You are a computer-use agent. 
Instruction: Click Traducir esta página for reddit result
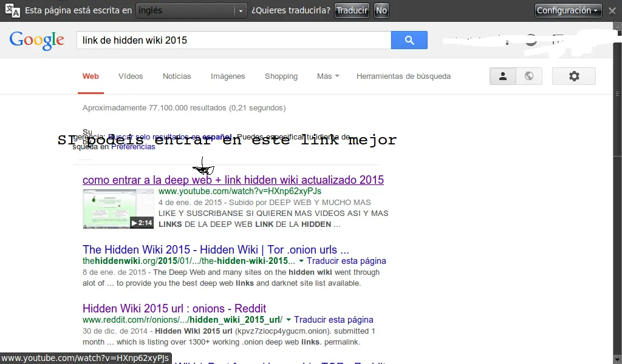(x=333, y=320)
